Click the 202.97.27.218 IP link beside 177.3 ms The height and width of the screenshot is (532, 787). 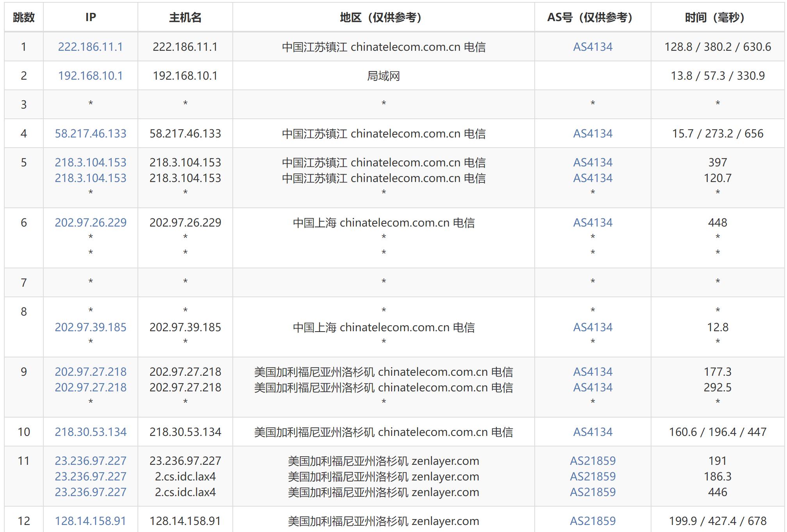90,372
